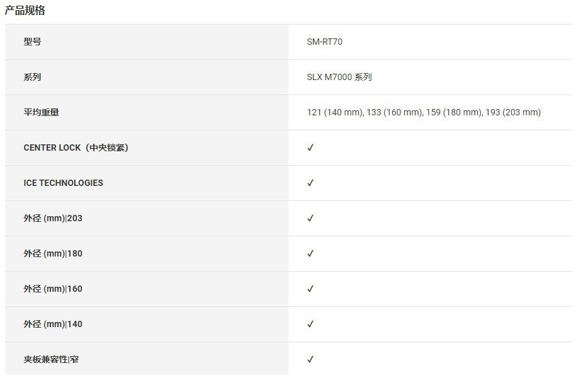The image size is (588, 375).
Task: Click the CENTER LOCK（中央锁紧）label
Action: click(x=76, y=147)
